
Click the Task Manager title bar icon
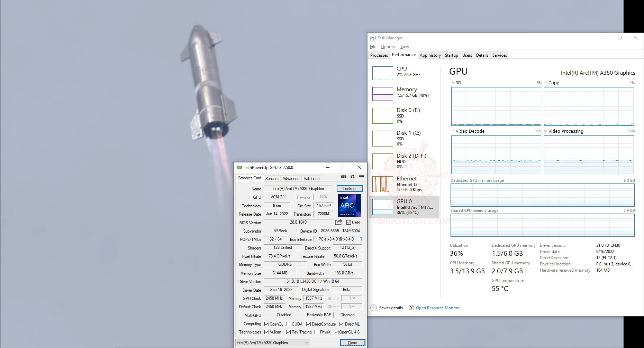tap(373, 38)
